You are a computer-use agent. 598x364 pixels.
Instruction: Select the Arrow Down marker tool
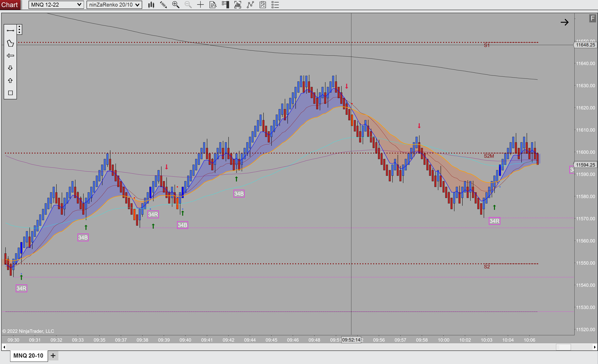pyautogui.click(x=10, y=68)
